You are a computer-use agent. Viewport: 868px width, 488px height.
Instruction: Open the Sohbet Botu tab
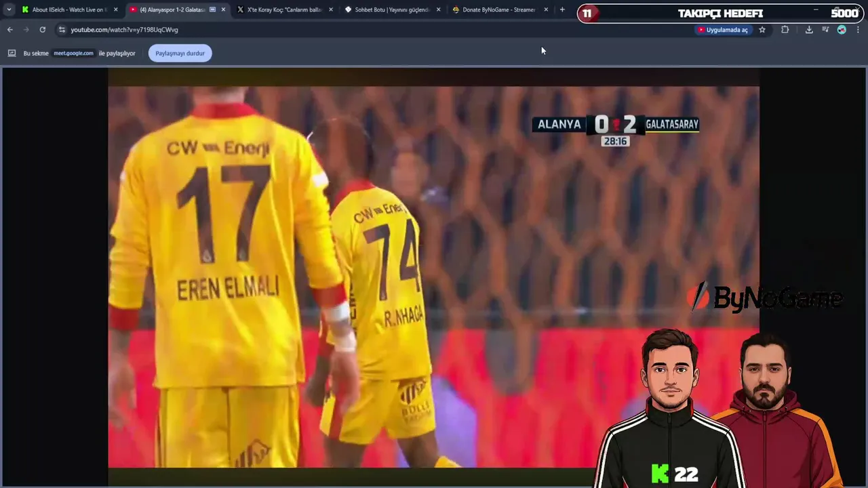[x=392, y=9]
